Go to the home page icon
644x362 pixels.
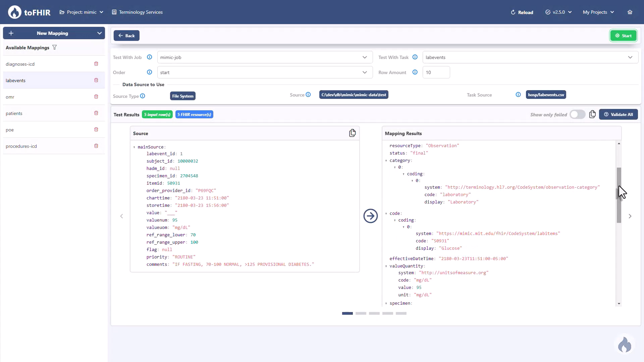[630, 12]
